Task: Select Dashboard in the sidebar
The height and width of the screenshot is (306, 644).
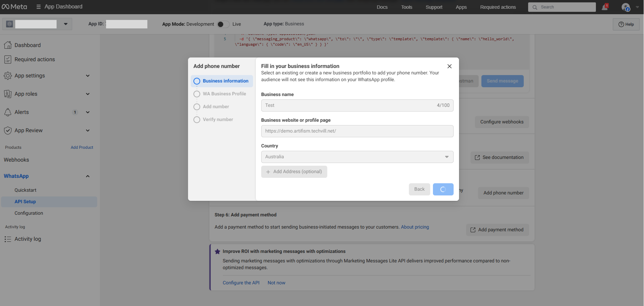Action: 27,45
